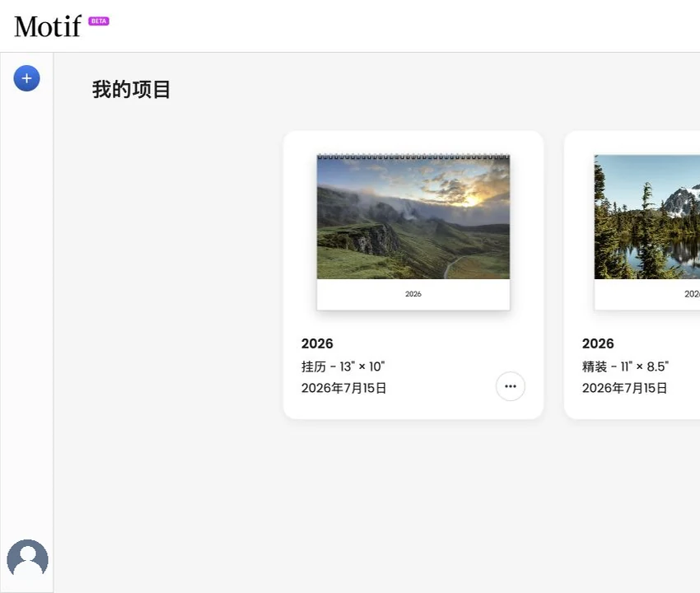Viewport: 700px width, 593px height.
Task: Click the blue plus new project button
Action: (27, 78)
